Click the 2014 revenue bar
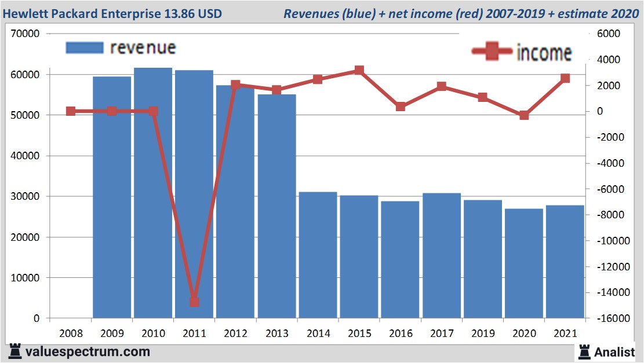This screenshot has width=644, height=363. coord(318,255)
